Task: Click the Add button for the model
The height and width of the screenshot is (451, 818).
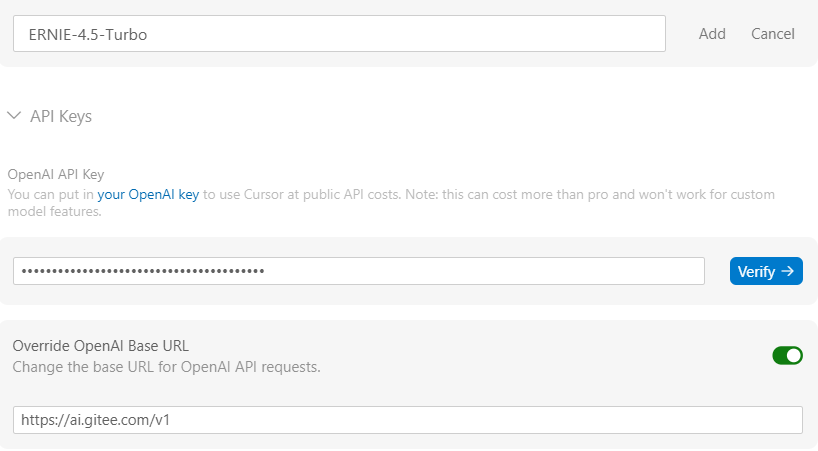Action: click(712, 34)
